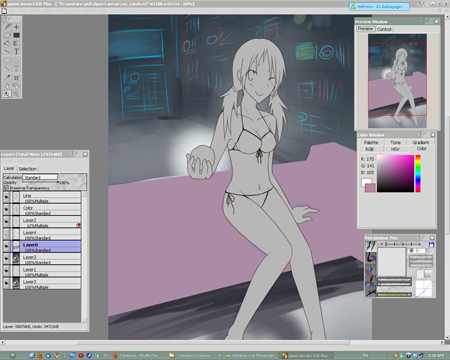This screenshot has height=360, width=450.
Task: Hide the highlighted Layer0 layer
Action: 6,246
